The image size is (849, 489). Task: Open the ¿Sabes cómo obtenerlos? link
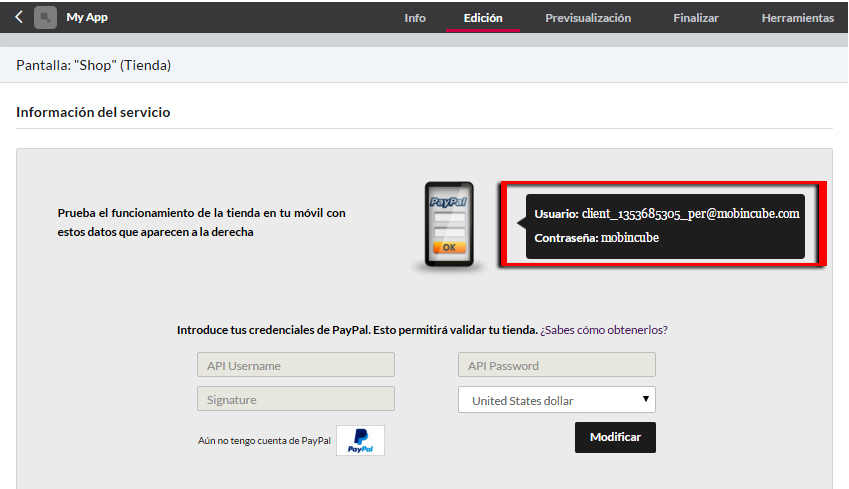pyautogui.click(x=604, y=330)
